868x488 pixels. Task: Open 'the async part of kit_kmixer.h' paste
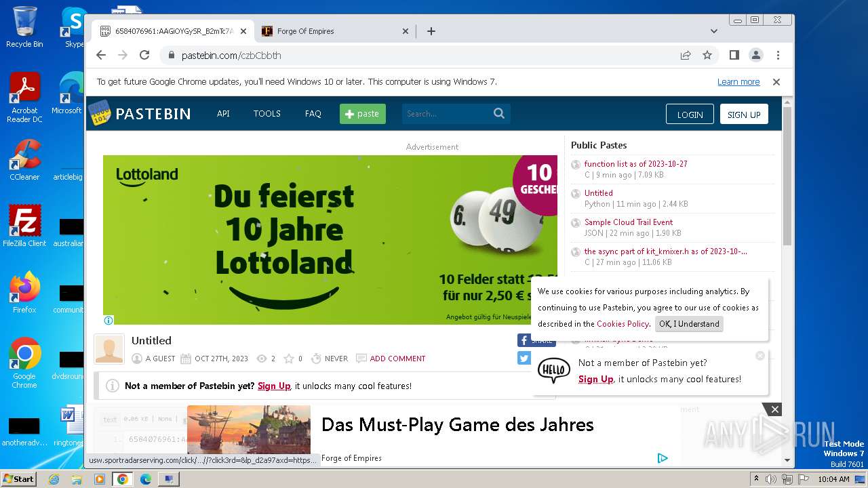(665, 251)
